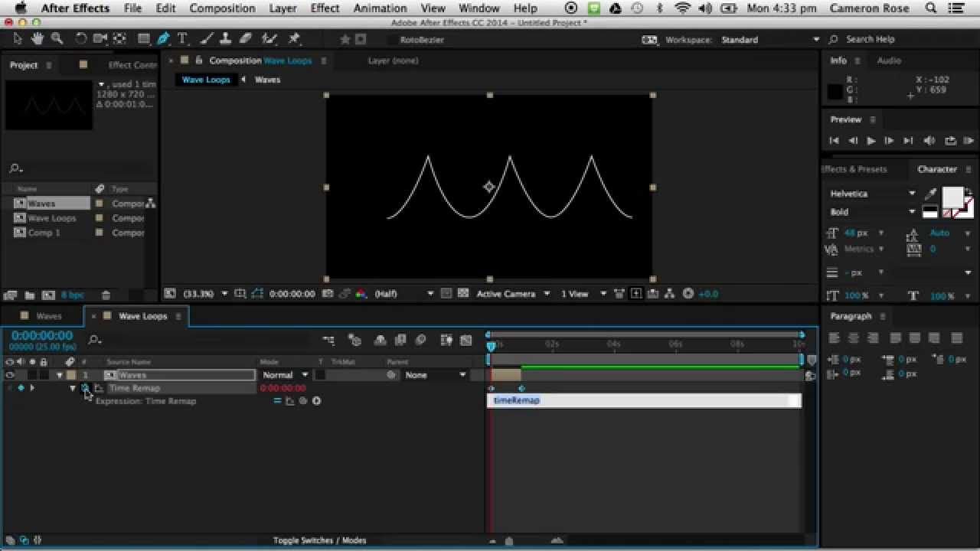Image resolution: width=980 pixels, height=551 pixels.
Task: Select the Pan Behind anchor point tool
Action: [x=120, y=39]
